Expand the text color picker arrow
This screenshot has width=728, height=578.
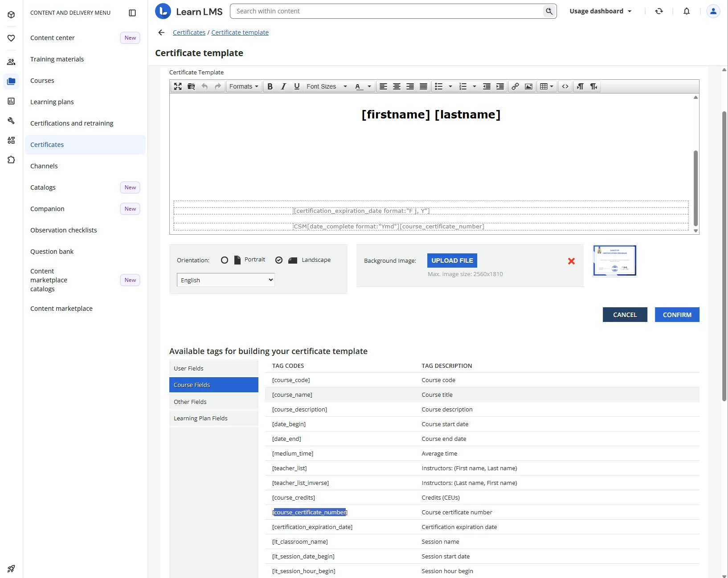(x=369, y=86)
